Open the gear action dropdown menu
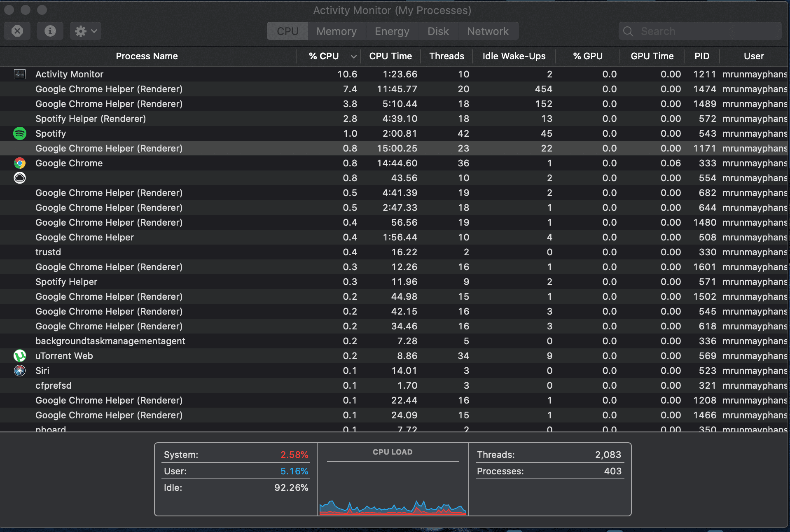This screenshot has width=790, height=532. click(x=86, y=31)
